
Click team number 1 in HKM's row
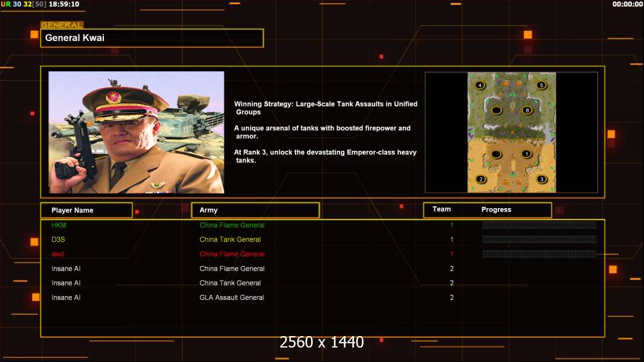(452, 225)
